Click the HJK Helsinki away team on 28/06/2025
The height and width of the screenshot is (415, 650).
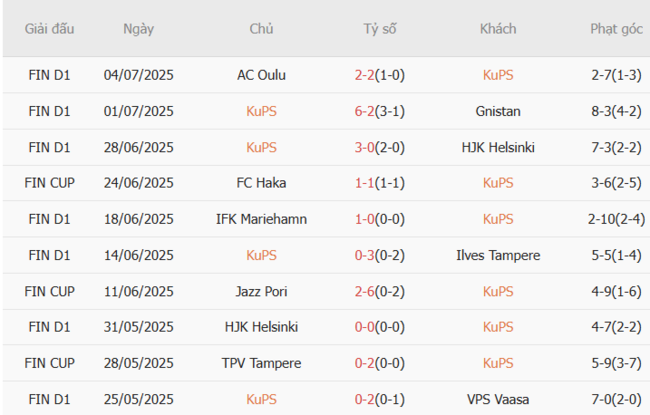click(498, 147)
